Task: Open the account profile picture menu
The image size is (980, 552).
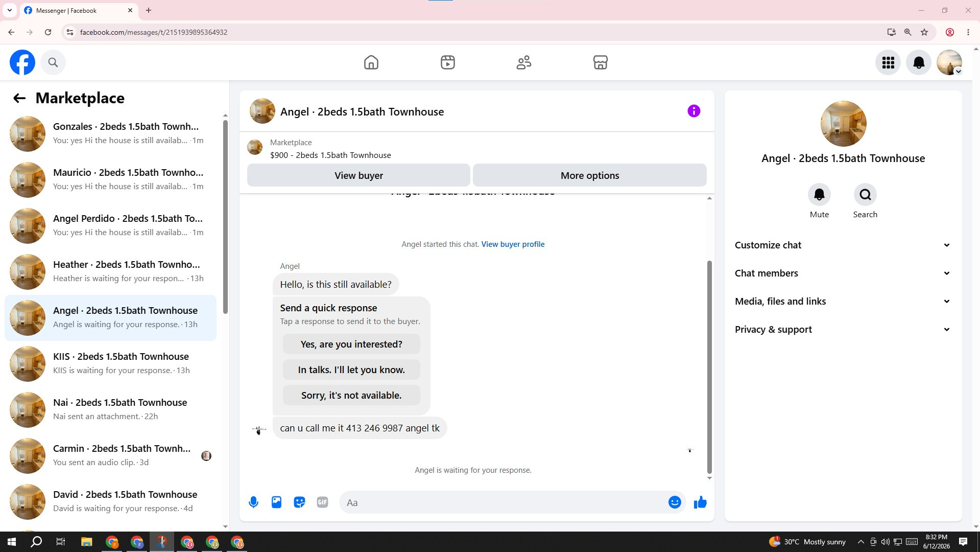Action: pyautogui.click(x=949, y=62)
